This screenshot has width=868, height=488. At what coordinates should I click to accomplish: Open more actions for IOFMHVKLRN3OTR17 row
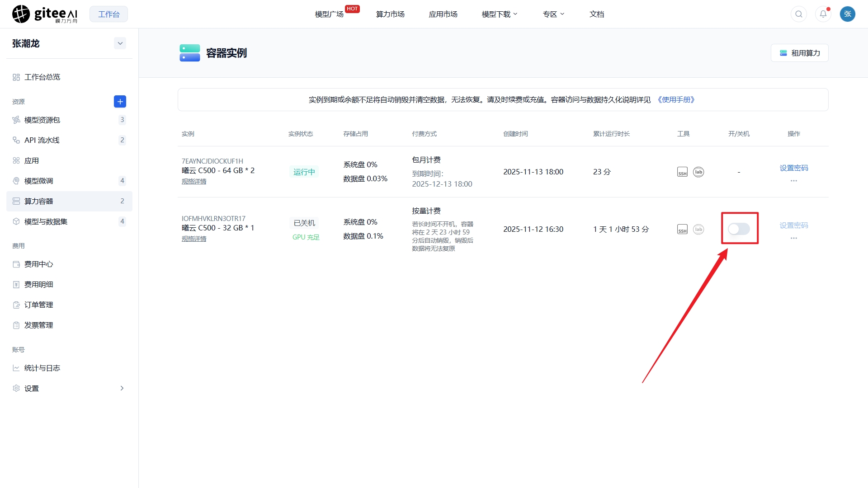[794, 238]
